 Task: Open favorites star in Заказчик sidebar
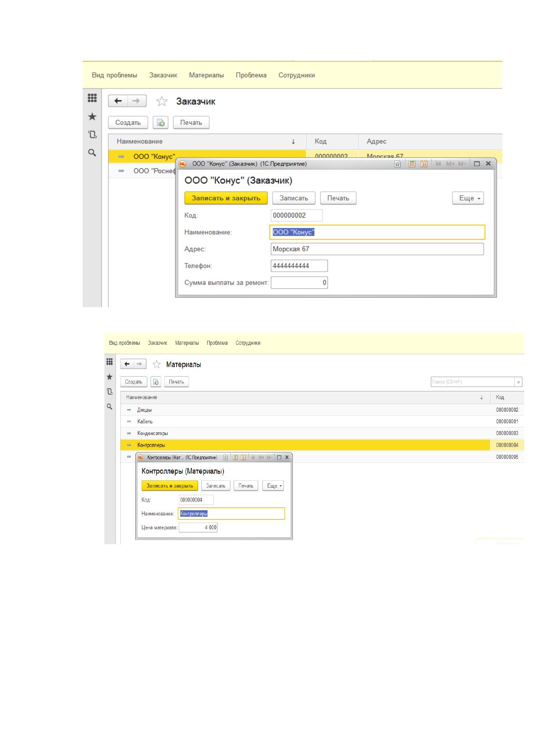tap(92, 117)
